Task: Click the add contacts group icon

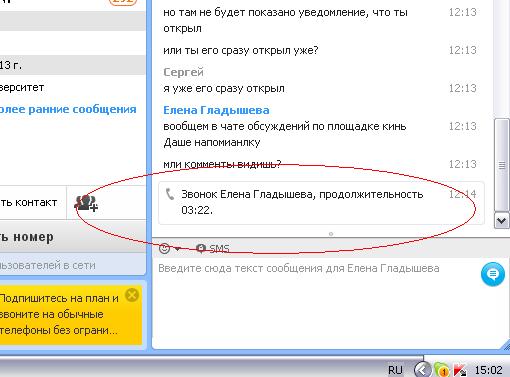Action: (x=86, y=203)
